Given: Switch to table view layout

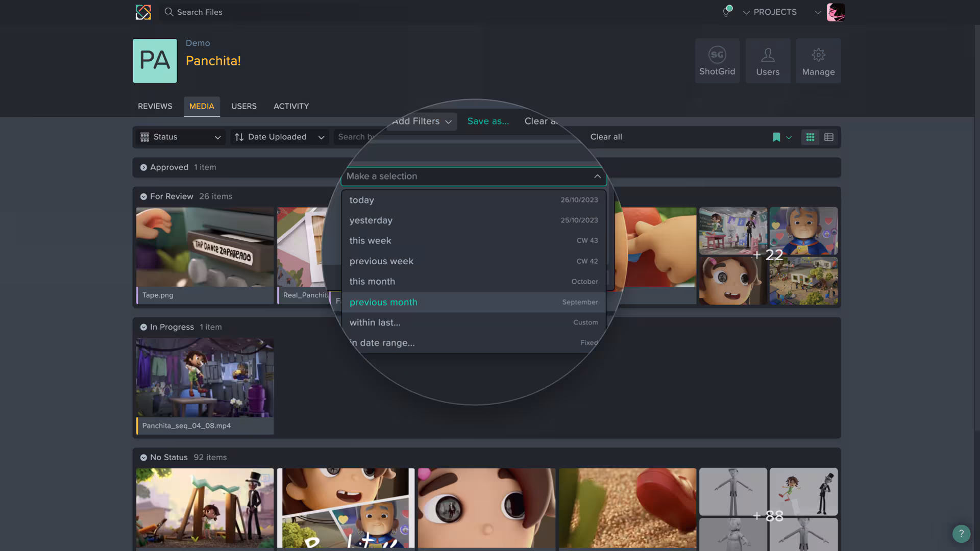Looking at the screenshot, I should click(x=828, y=137).
